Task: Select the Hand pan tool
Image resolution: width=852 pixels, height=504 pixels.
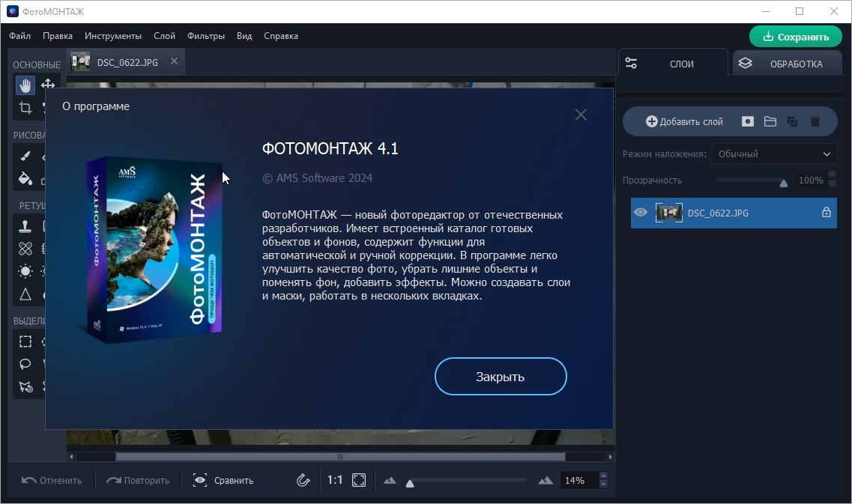Action: click(x=25, y=85)
